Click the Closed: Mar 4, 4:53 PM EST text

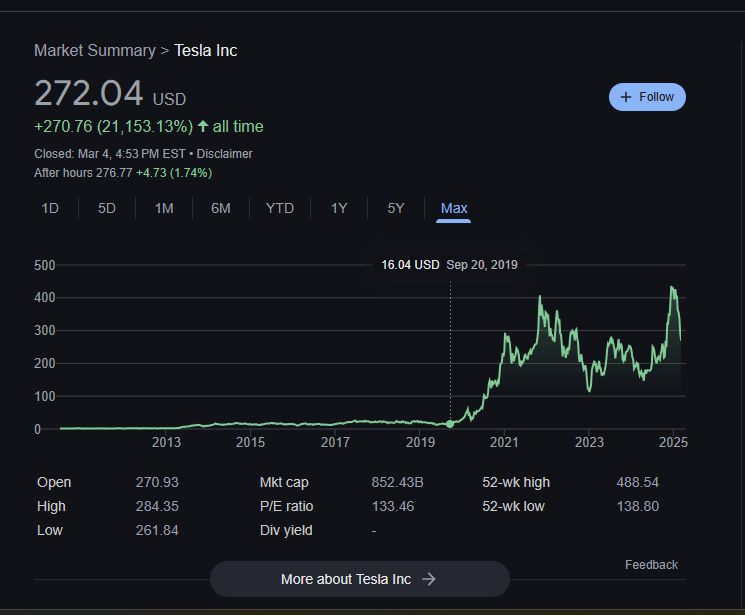tap(110, 154)
